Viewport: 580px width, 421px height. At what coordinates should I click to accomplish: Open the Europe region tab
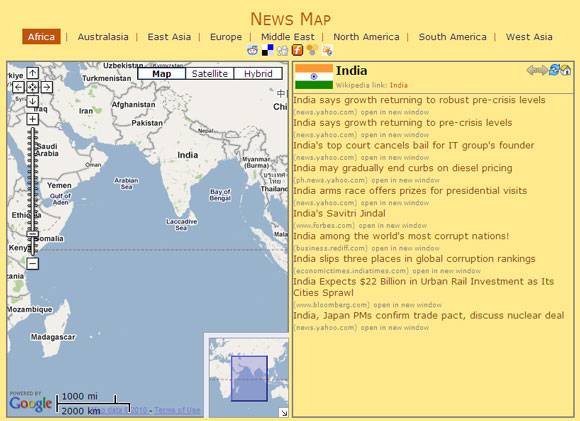pos(226,37)
